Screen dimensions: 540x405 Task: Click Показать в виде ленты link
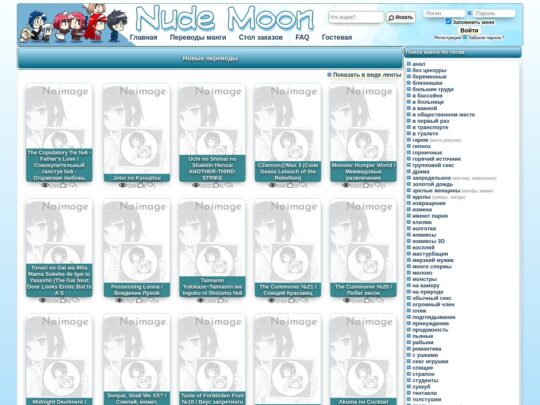367,75
